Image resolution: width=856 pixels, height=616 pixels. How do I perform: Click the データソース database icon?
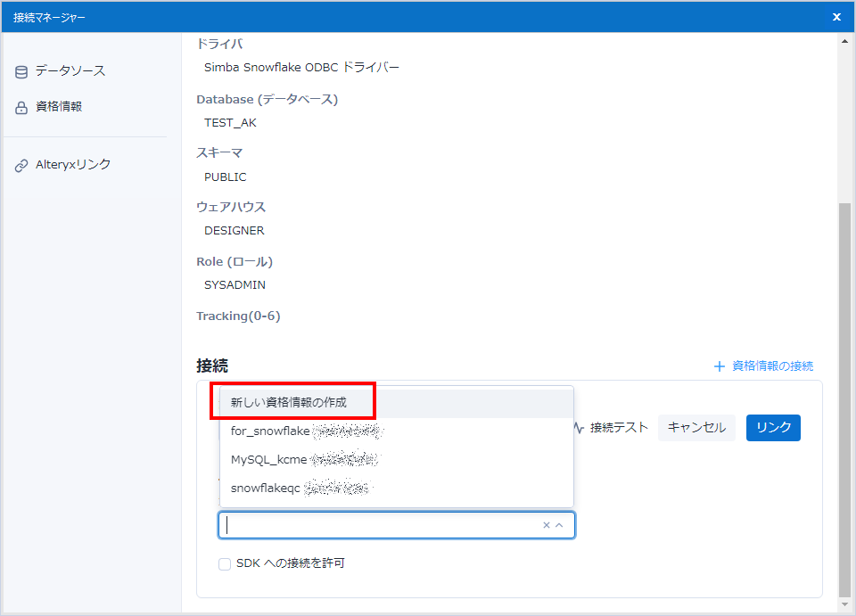(21, 71)
